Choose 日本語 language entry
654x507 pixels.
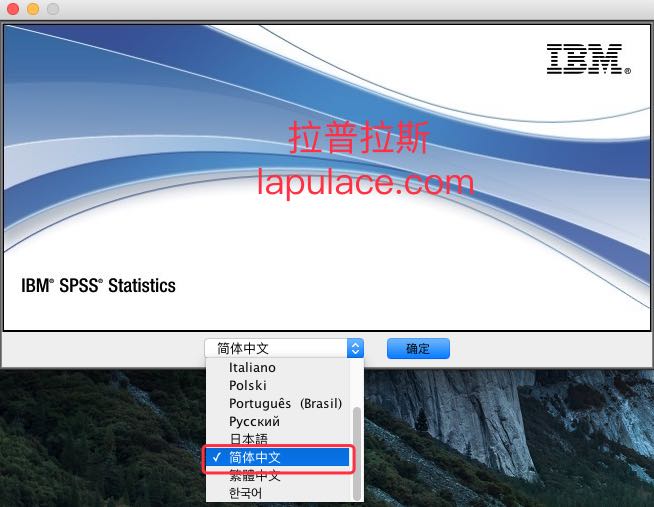coord(249,439)
